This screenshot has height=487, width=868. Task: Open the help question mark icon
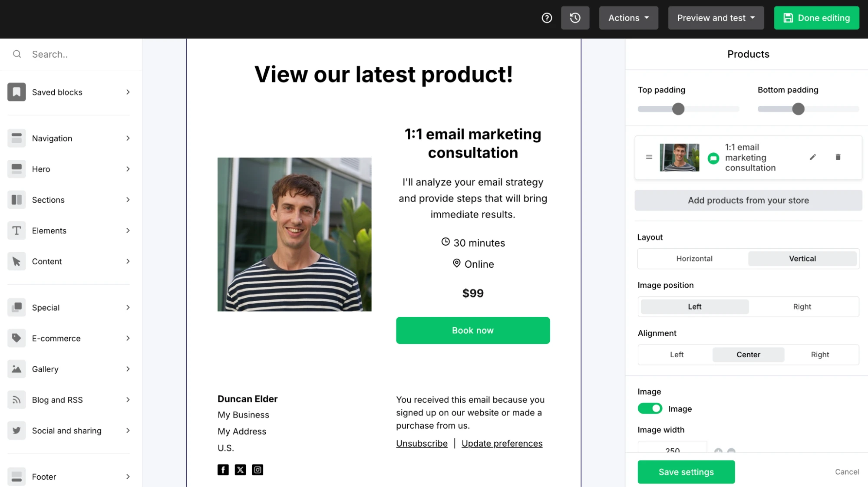[x=547, y=18]
